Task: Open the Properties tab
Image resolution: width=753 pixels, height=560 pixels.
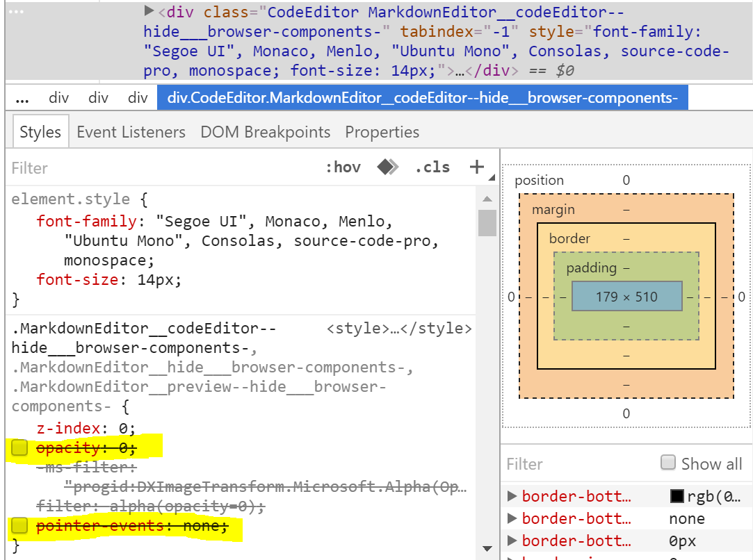Action: pyautogui.click(x=382, y=131)
